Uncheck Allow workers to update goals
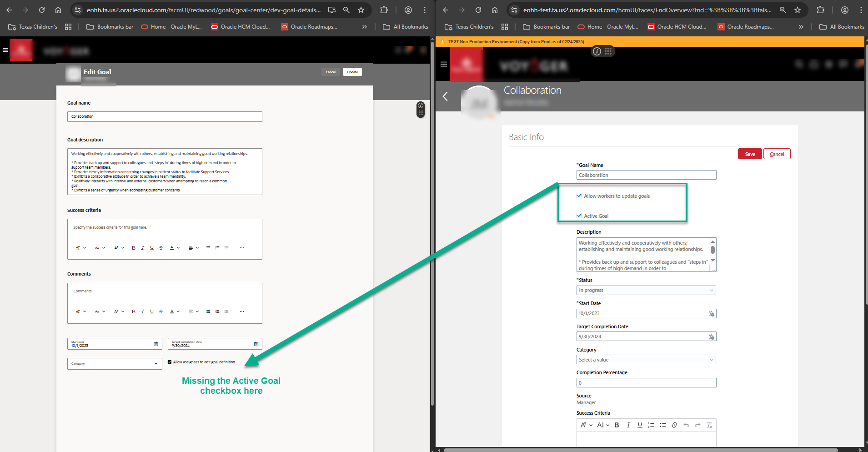This screenshot has width=868, height=452. click(x=579, y=196)
